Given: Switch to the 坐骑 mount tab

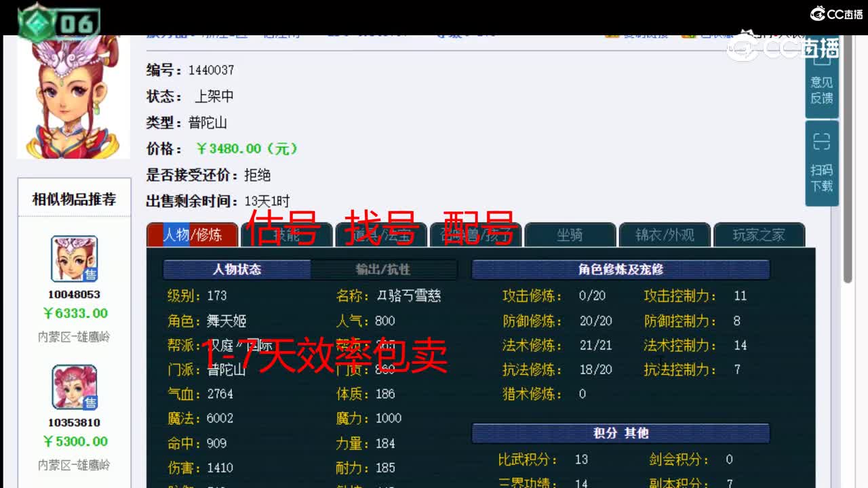Looking at the screenshot, I should pos(570,235).
